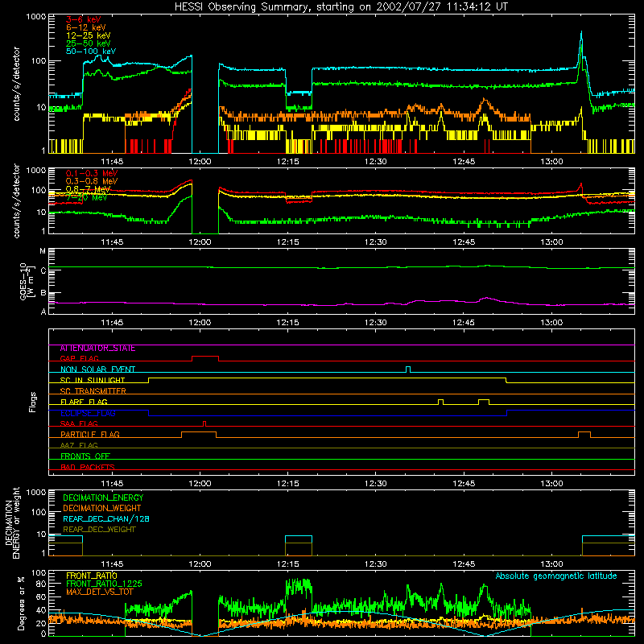Click the 13:00 tick label under the Flags panel
Screen dimensions: 644x644
[x=551, y=484]
